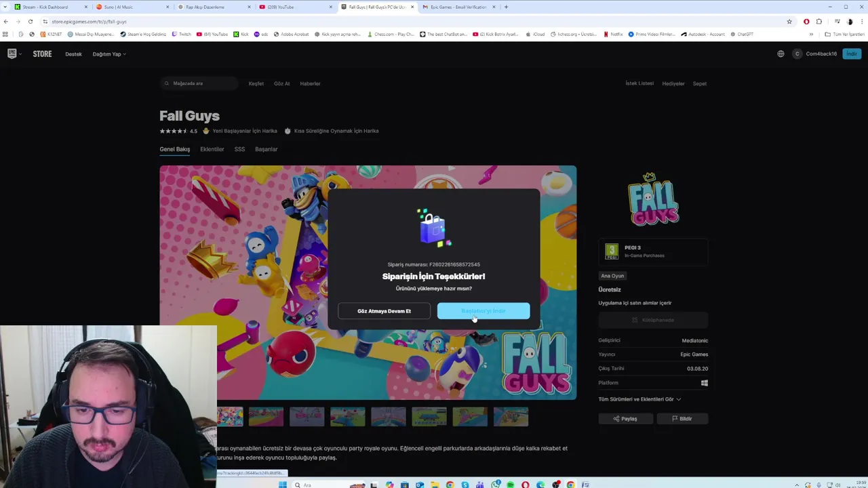Click the Mediatonic developer link
868x488 pixels.
point(694,340)
